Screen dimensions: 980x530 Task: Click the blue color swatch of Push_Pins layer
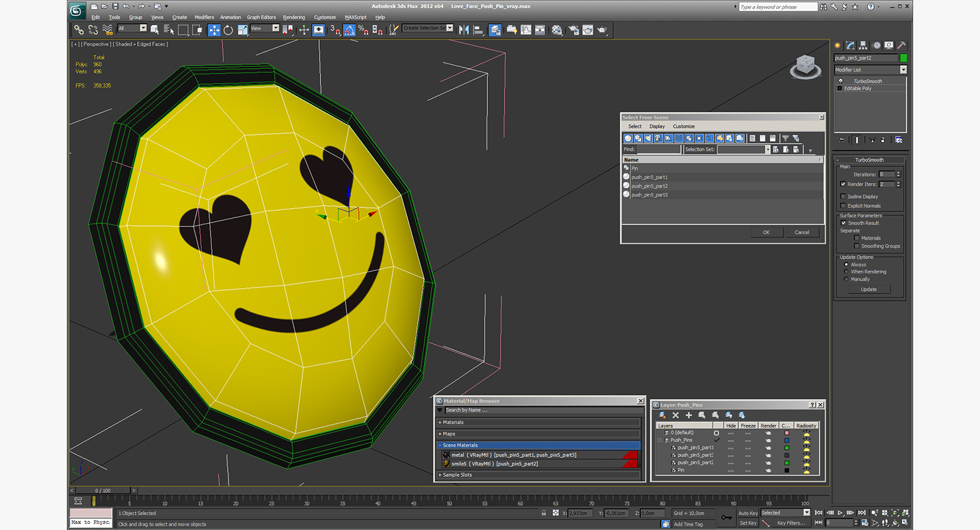[x=787, y=441]
